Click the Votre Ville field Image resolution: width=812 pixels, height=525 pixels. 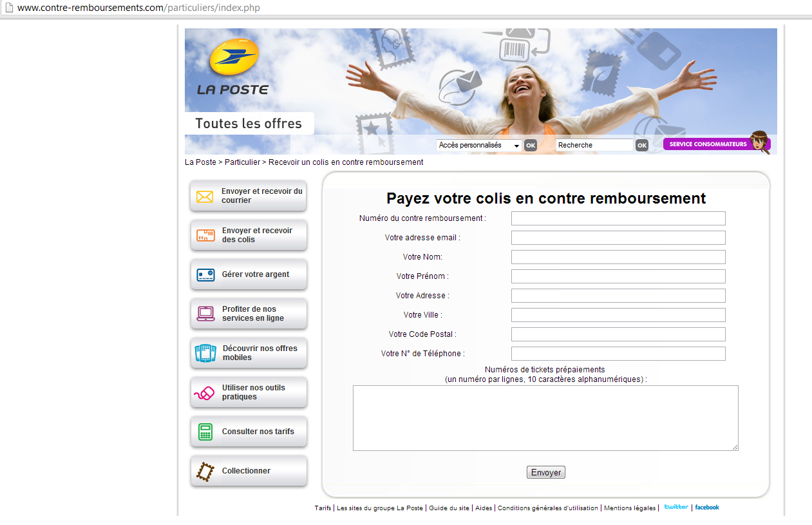618,315
